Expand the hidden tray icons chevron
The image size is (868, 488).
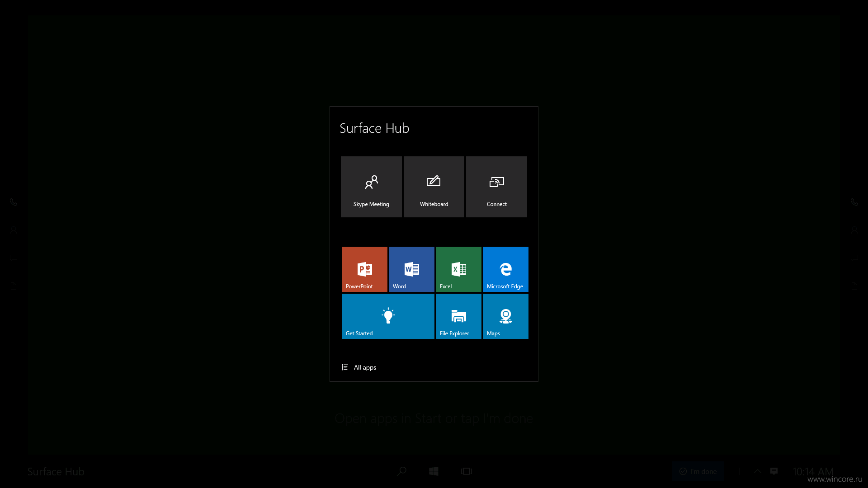click(758, 471)
